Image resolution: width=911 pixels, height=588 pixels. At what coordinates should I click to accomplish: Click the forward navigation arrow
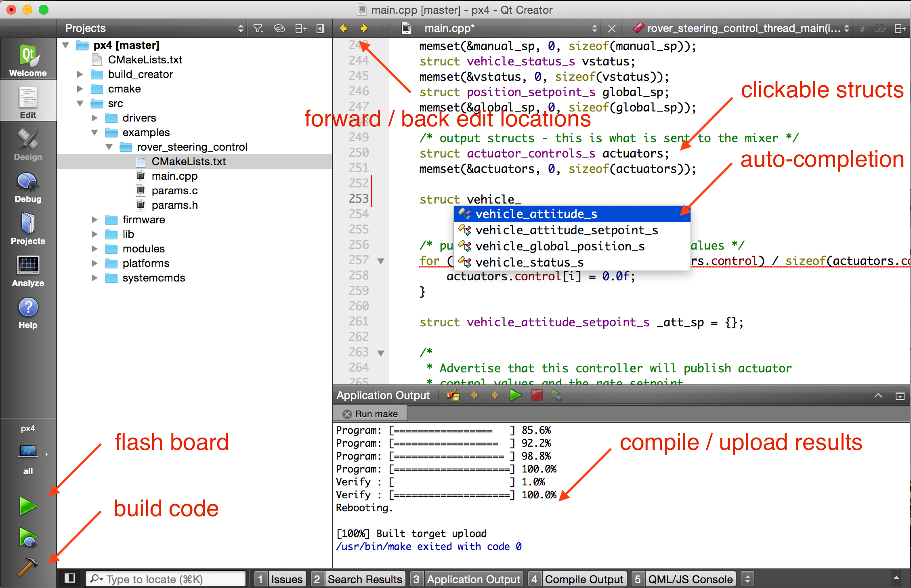(x=365, y=29)
